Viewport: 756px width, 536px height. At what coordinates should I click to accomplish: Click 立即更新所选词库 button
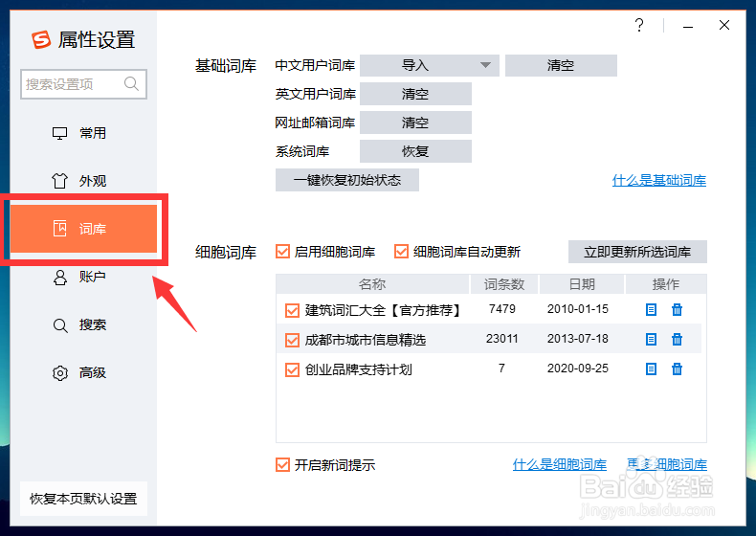point(637,252)
